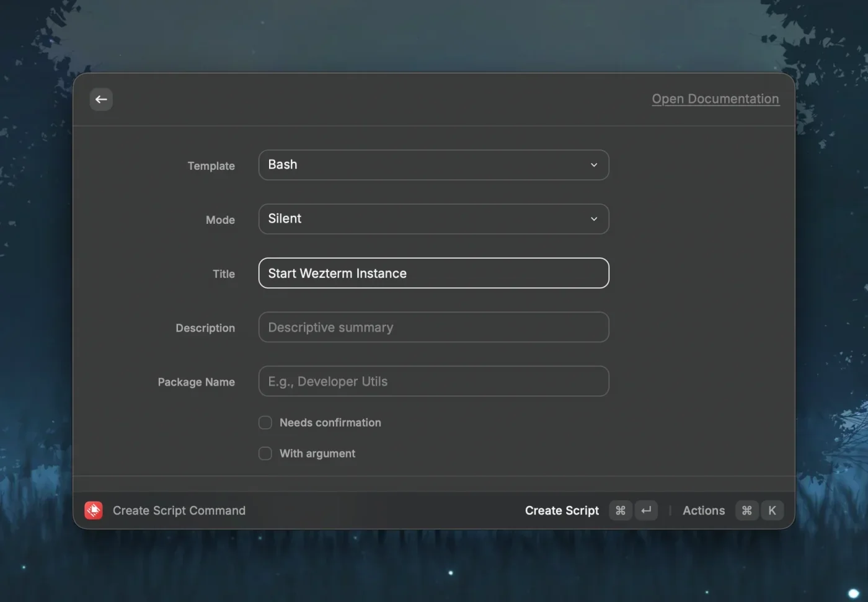Screen dimensions: 868x602
Task: Click the chevron on the Template dropdown
Action: coord(593,165)
